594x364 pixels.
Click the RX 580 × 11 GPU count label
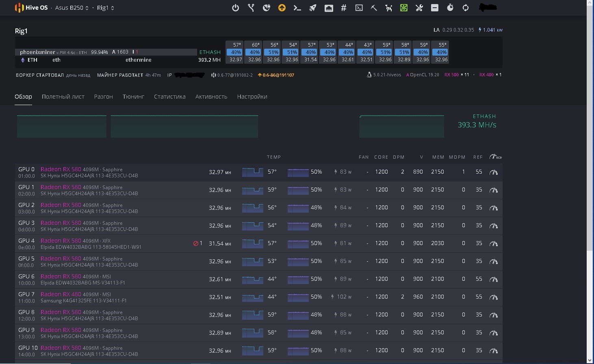(457, 75)
